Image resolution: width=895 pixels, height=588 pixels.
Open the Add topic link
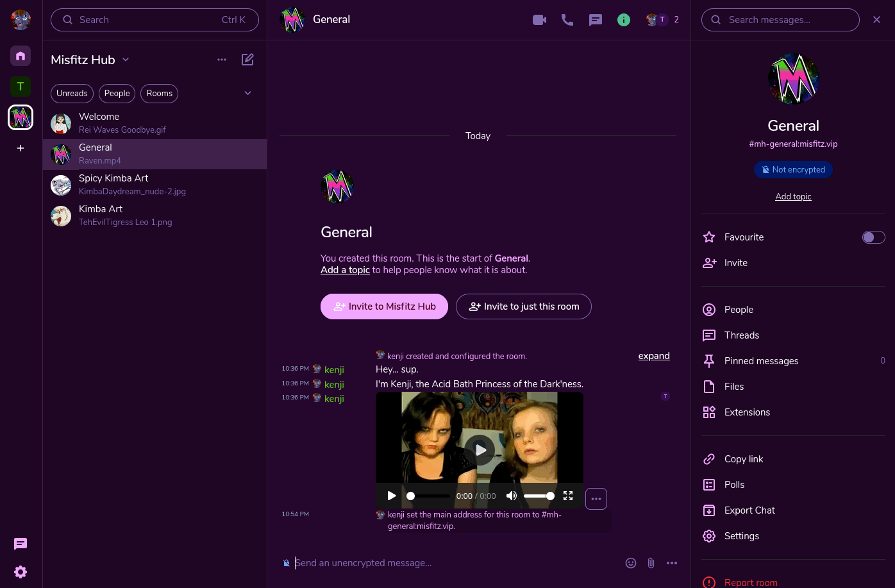793,197
